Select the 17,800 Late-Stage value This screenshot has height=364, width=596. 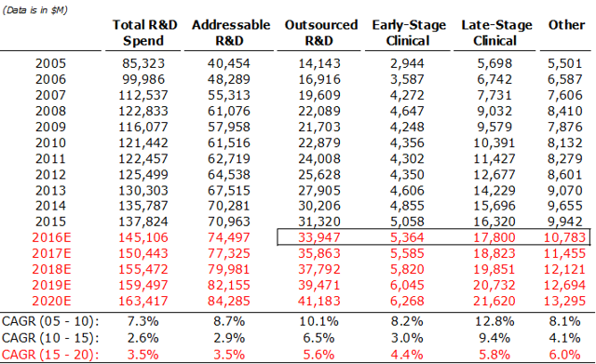point(494,237)
